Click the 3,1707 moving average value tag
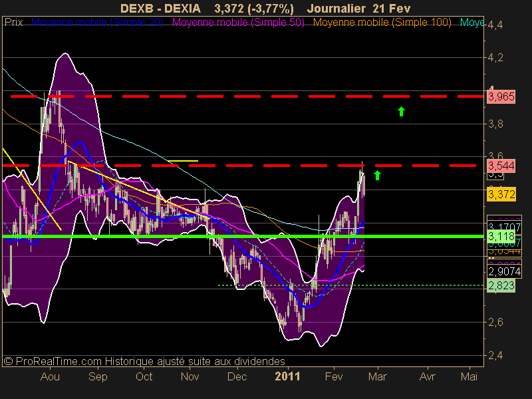Screen dimensions: 532x399 (x=504, y=226)
